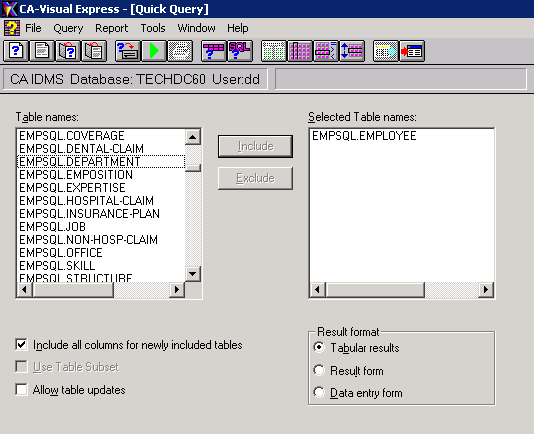
Task: Click the empty status field beside database info
Action: pos(401,79)
